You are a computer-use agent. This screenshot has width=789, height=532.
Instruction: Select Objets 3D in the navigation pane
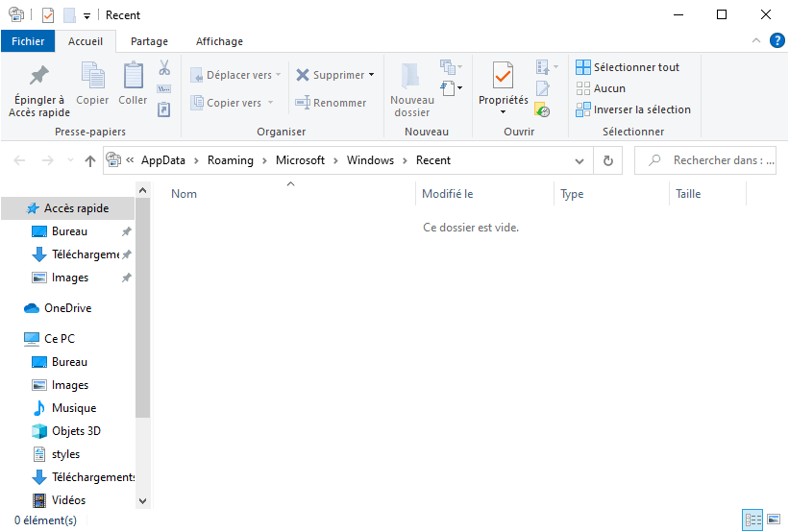(76, 431)
